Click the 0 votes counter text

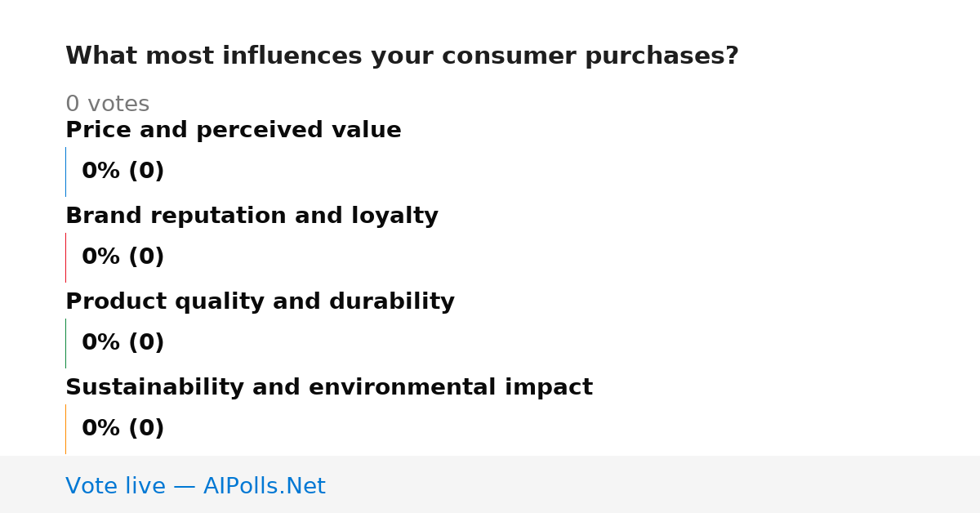(107, 105)
